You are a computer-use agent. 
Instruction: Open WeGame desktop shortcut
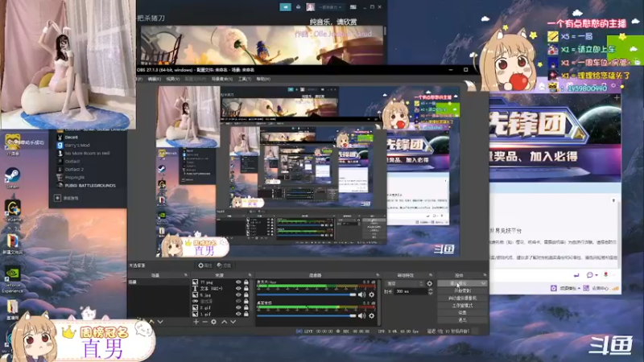(x=12, y=211)
